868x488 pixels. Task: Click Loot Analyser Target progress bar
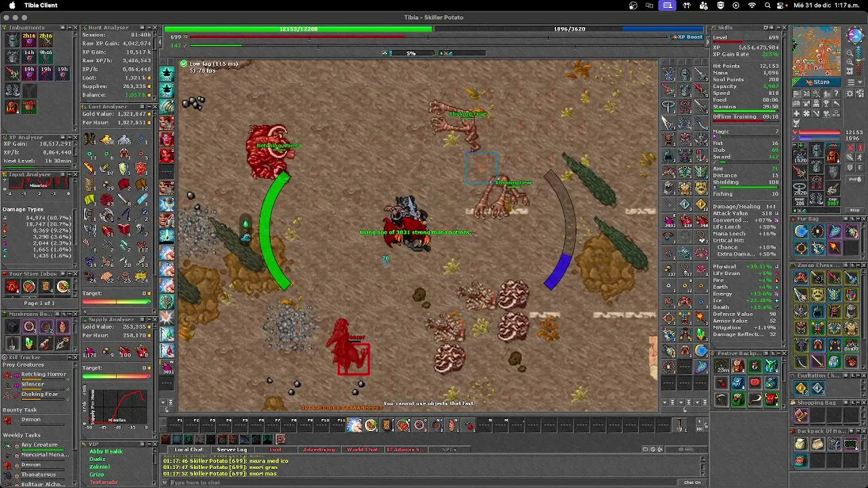(x=117, y=301)
